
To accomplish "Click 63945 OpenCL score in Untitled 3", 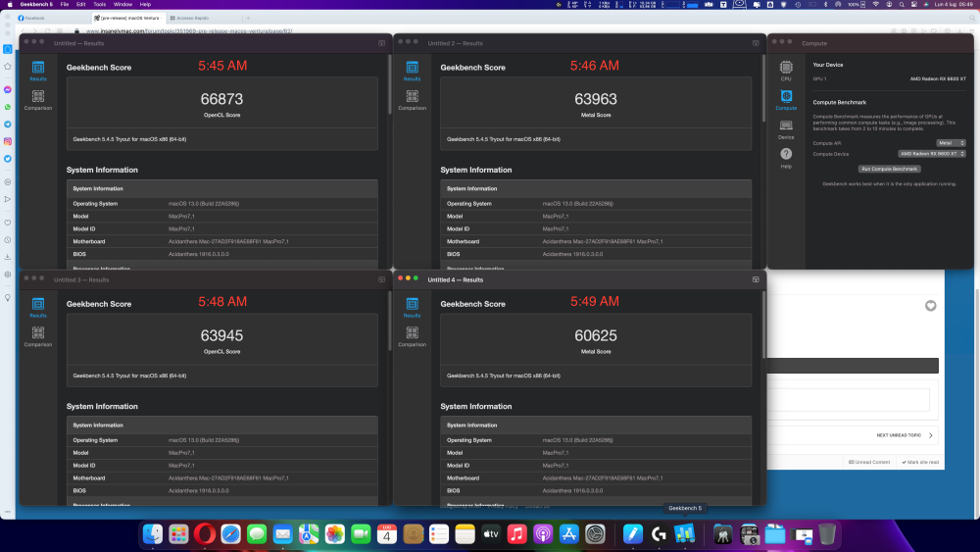I will [221, 335].
